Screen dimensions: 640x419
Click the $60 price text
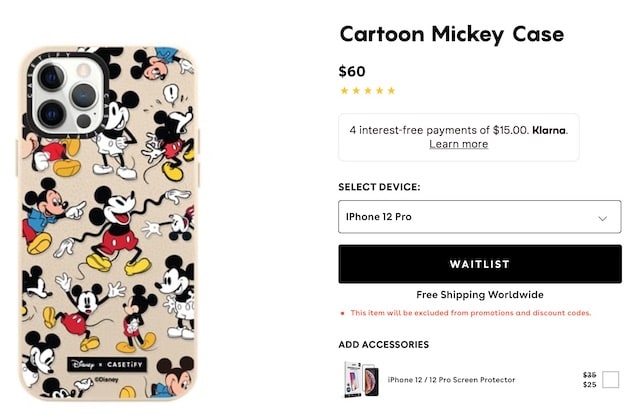pos(352,71)
